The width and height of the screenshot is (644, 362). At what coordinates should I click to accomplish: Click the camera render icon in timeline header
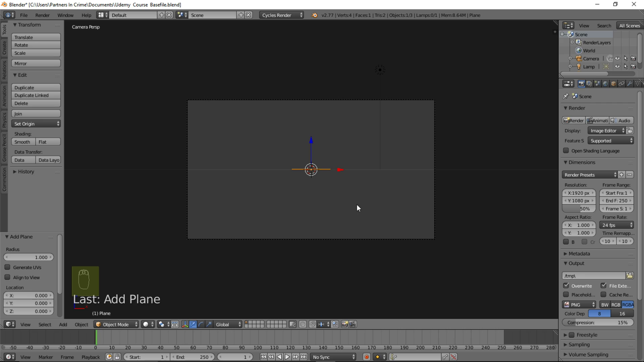pyautogui.click(x=344, y=324)
